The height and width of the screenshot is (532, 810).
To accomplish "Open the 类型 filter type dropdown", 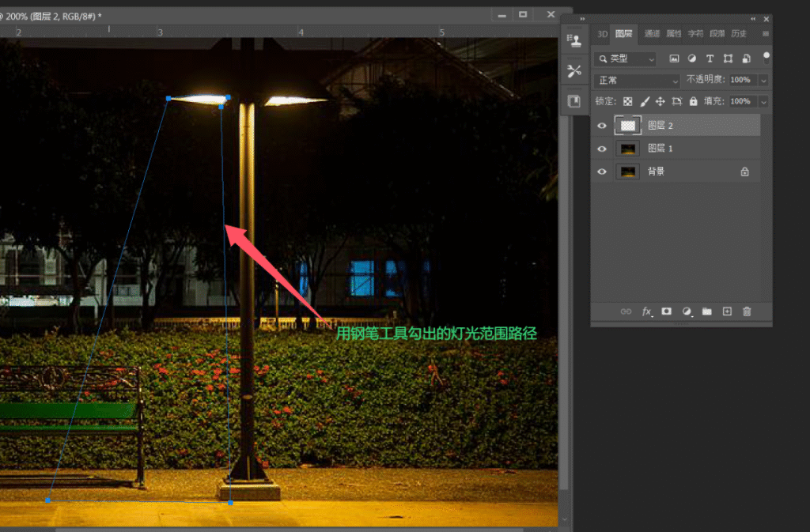I will pyautogui.click(x=625, y=58).
